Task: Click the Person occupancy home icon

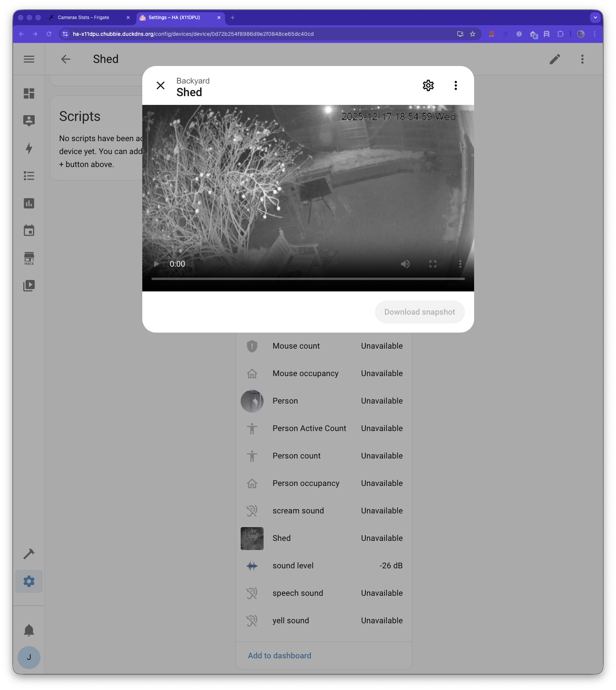Action: pyautogui.click(x=252, y=483)
